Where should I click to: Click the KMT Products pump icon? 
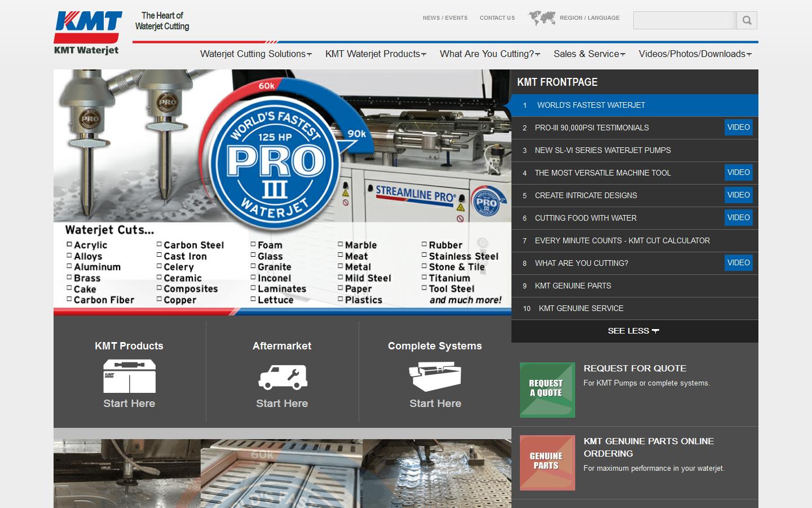pos(129,375)
